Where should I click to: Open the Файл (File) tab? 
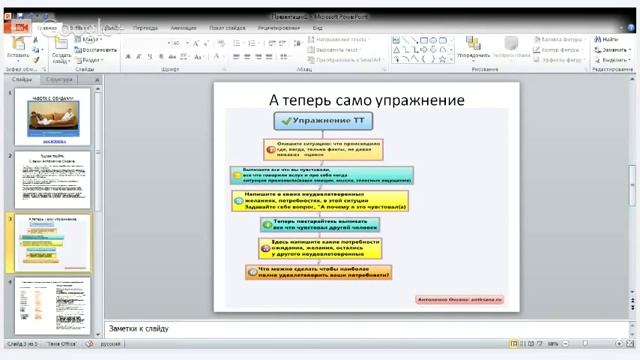coord(19,27)
